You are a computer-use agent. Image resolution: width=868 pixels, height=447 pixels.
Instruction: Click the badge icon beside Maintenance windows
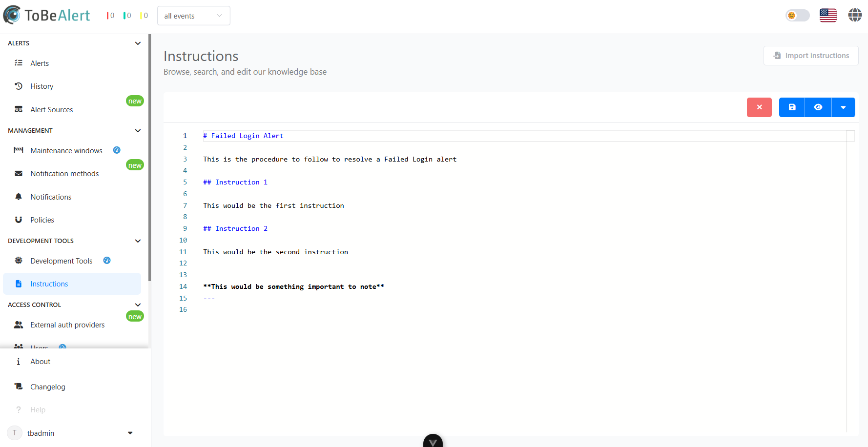[117, 150]
